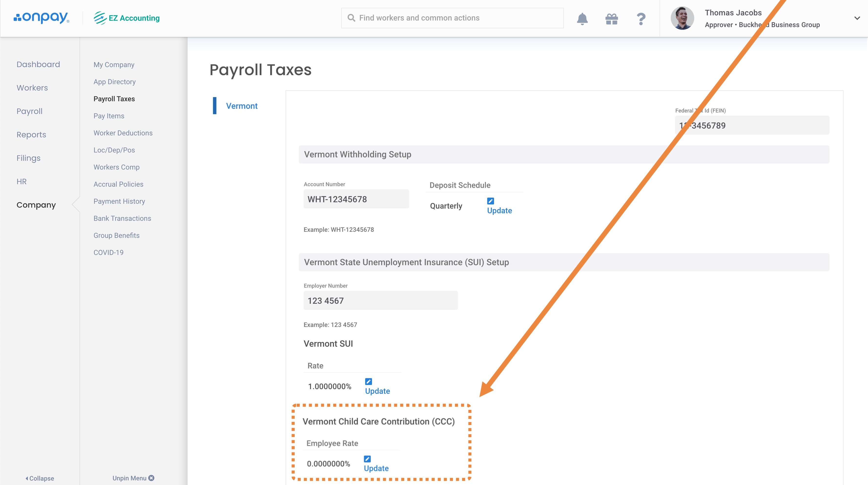Image resolution: width=868 pixels, height=485 pixels.
Task: Go to Reports in main navigation
Action: click(31, 135)
